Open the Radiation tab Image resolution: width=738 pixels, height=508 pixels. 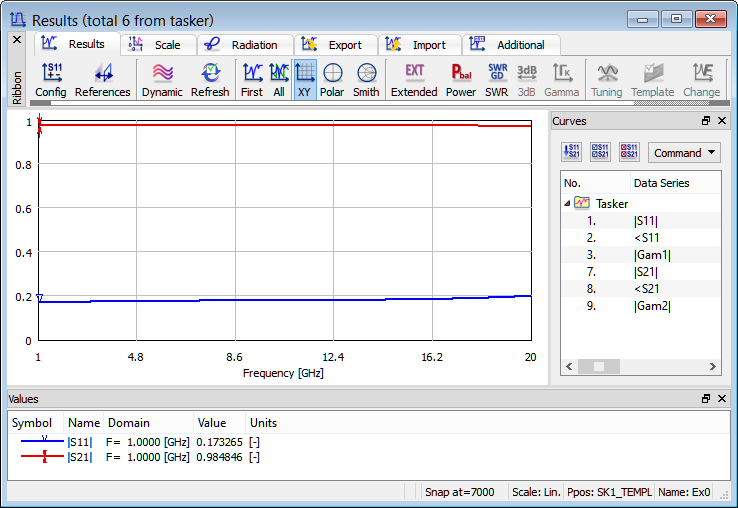(244, 45)
